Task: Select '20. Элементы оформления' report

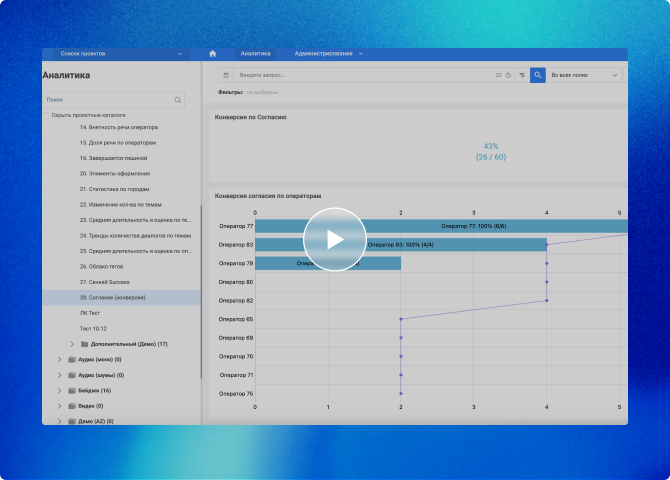Action: coord(115,174)
